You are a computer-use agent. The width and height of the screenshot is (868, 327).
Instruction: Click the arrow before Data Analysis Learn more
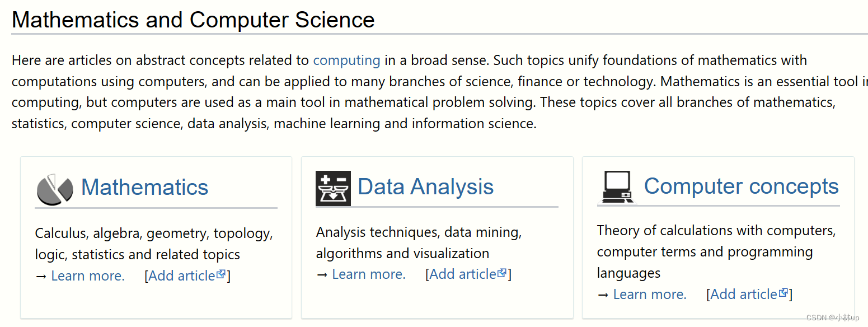[x=321, y=274]
